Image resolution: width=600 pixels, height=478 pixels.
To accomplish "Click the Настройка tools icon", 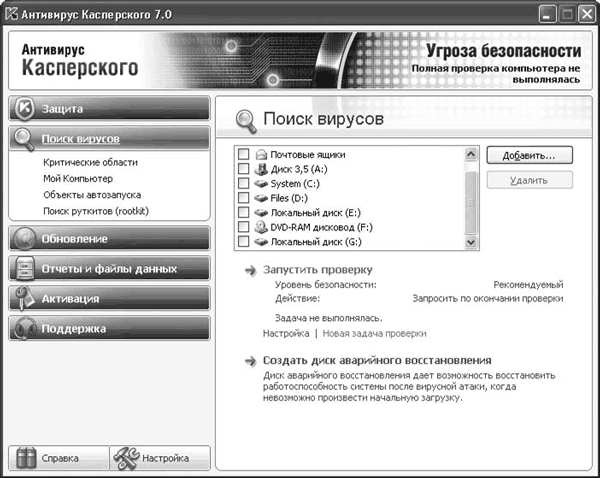I will click(x=127, y=458).
